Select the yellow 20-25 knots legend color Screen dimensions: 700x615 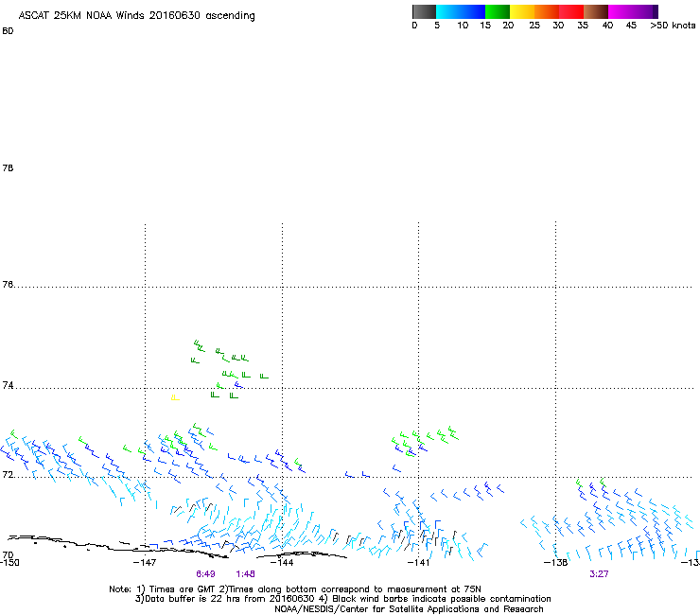click(522, 11)
